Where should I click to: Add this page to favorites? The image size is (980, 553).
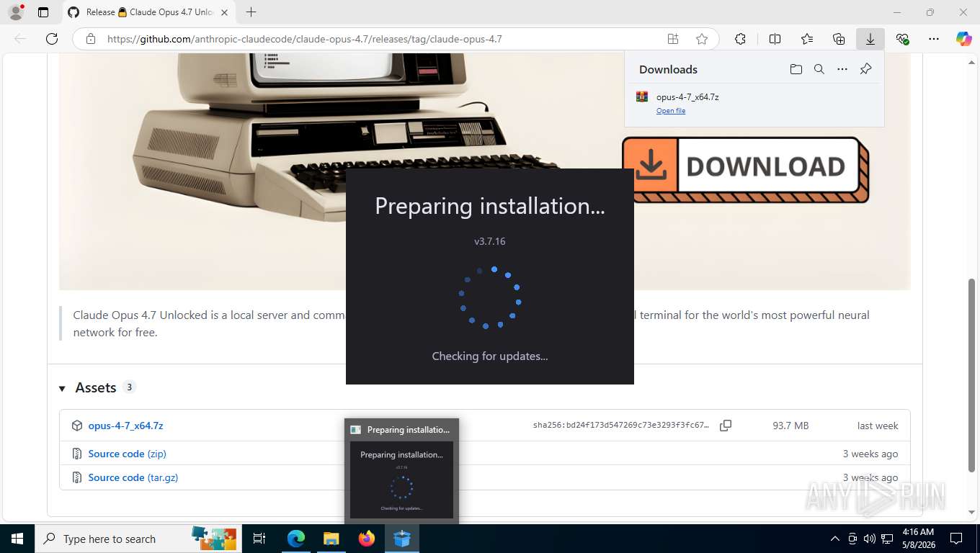coord(701,39)
